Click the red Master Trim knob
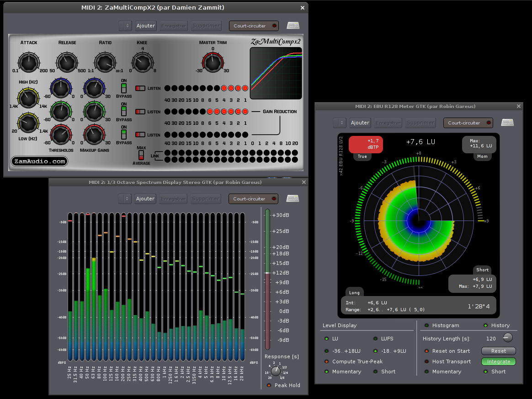The width and height of the screenshot is (532, 399). pyautogui.click(x=213, y=62)
